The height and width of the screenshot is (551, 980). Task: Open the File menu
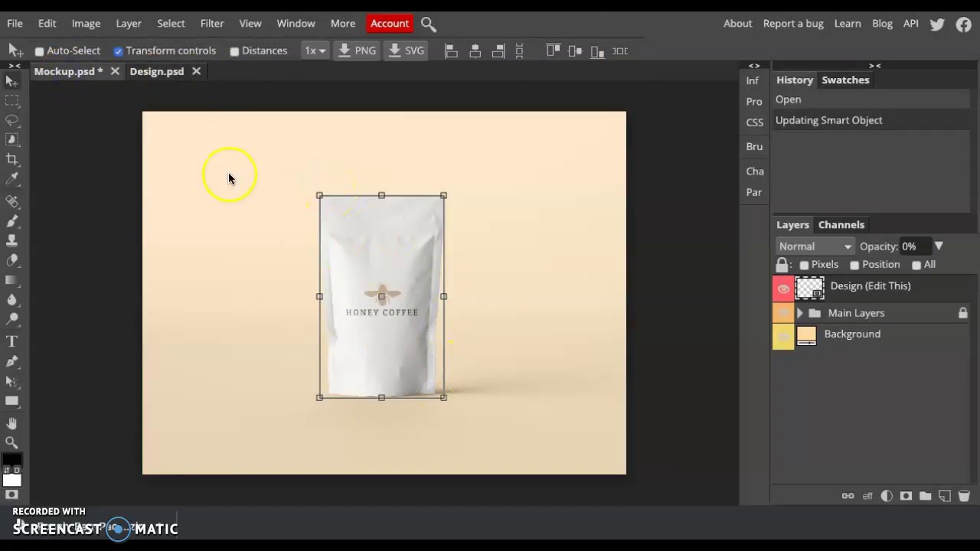[x=15, y=24]
